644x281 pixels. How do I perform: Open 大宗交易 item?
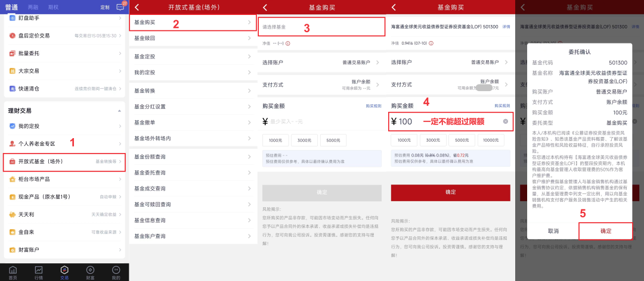point(64,71)
